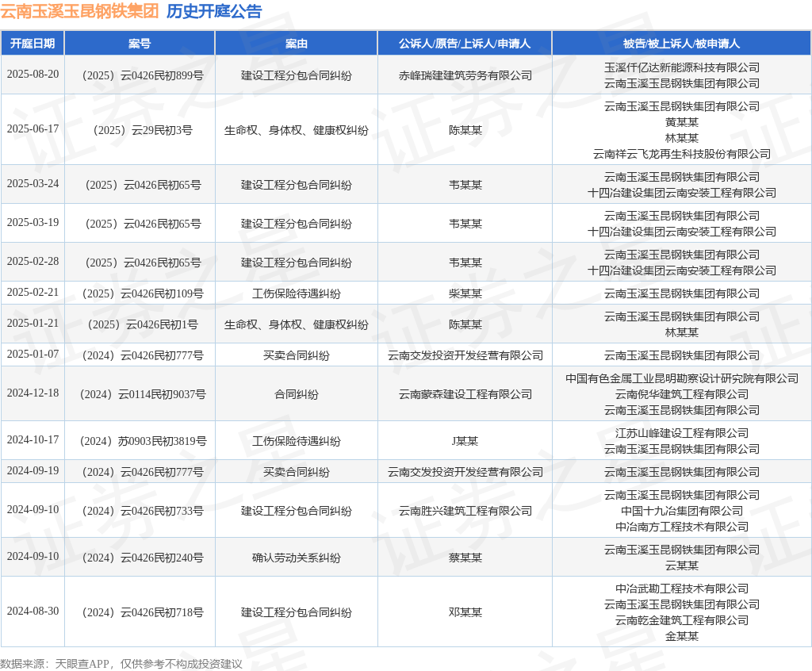Click defendant 金某某
Screen dimensions: 812x671
pos(681,636)
